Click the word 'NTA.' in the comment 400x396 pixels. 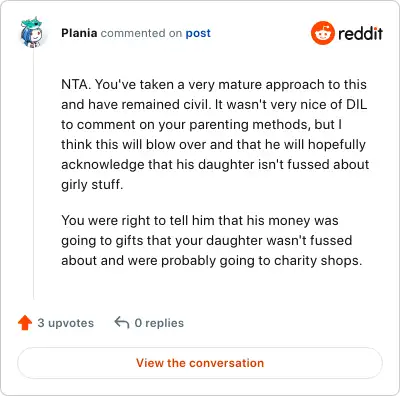(76, 84)
